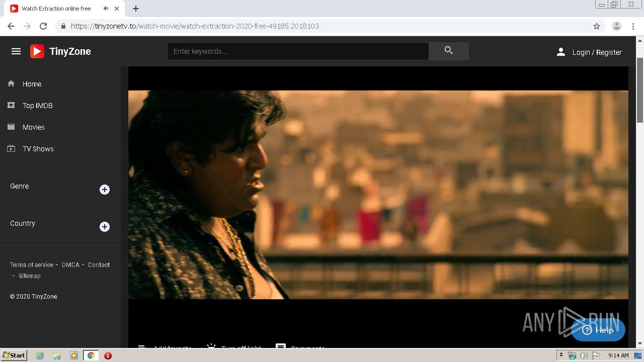Click the Help chat button
Screen dimensions: 644x362
pyautogui.click(x=598, y=330)
